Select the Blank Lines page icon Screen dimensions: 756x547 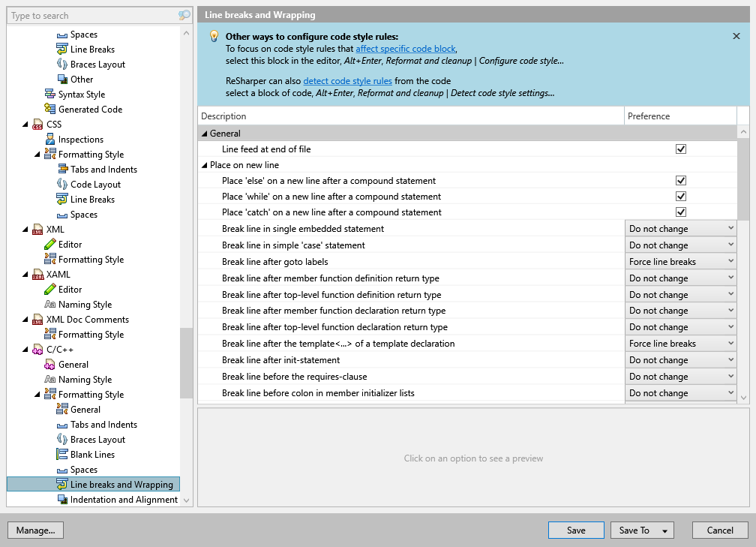(x=61, y=454)
